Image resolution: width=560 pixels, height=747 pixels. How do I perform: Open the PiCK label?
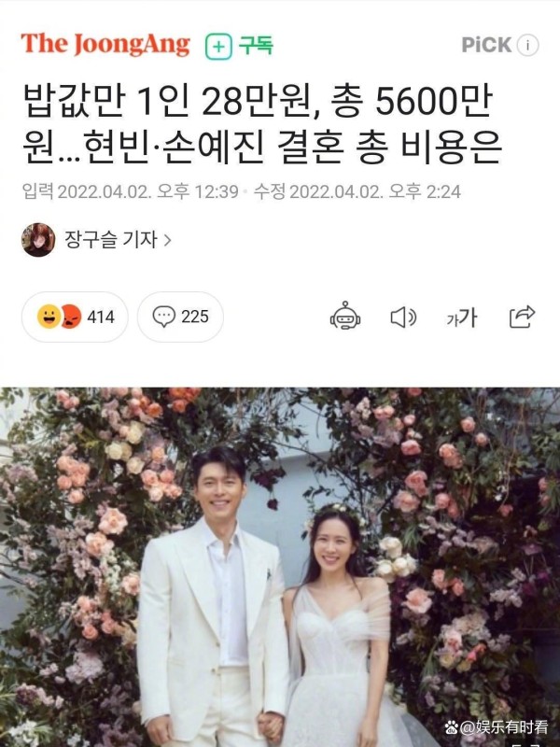coord(486,45)
